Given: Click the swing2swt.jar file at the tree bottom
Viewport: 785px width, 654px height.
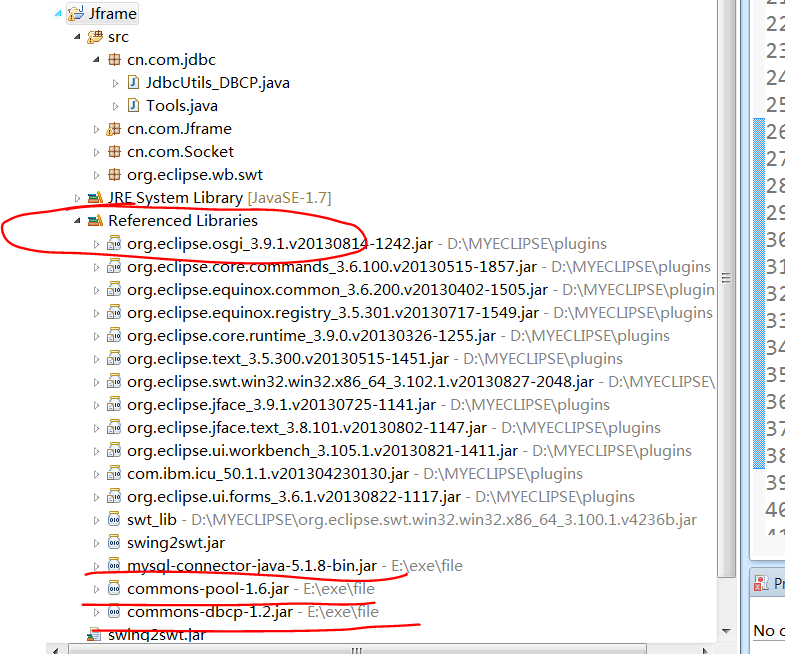Looking at the screenshot, I should [x=157, y=635].
